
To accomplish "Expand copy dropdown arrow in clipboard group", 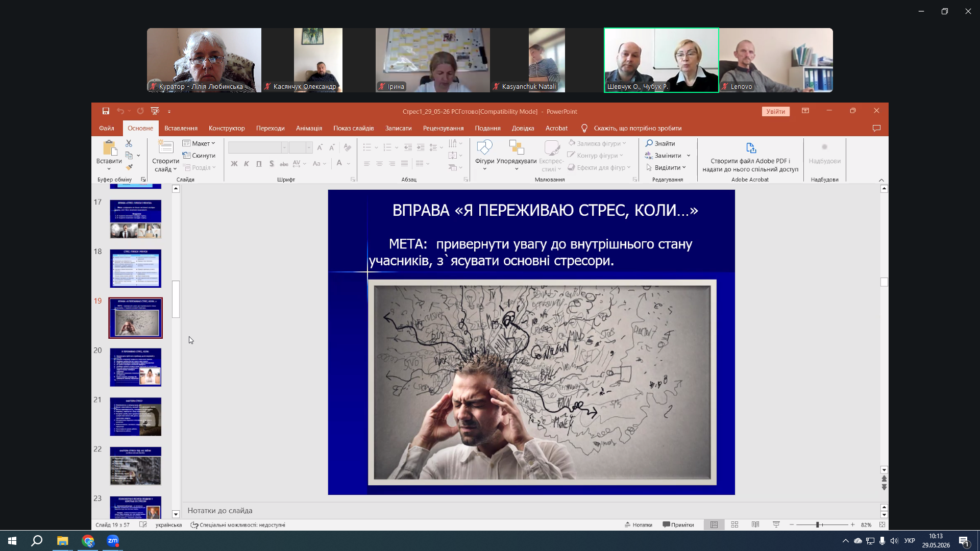I will (138, 156).
